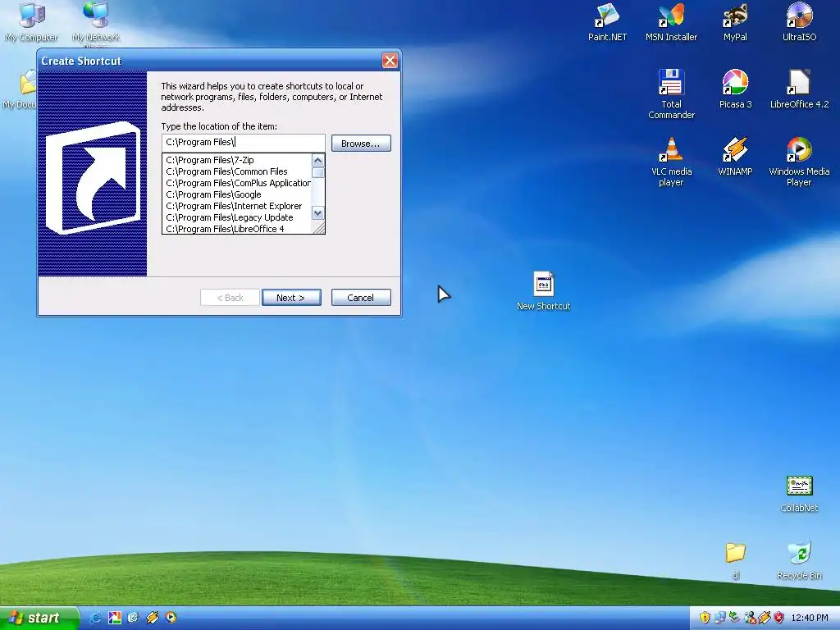Choose the ComPlus Applications path suggestion
840x630 pixels.
[x=238, y=183]
